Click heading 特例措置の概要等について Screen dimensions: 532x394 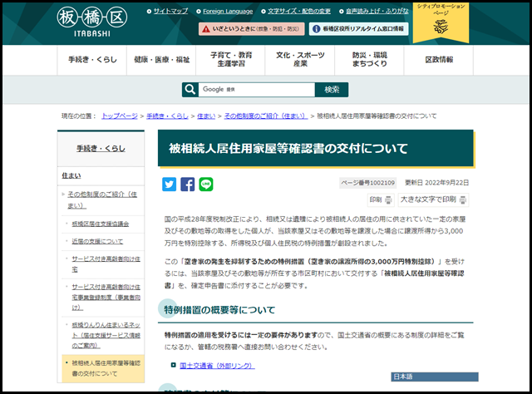[x=219, y=310]
